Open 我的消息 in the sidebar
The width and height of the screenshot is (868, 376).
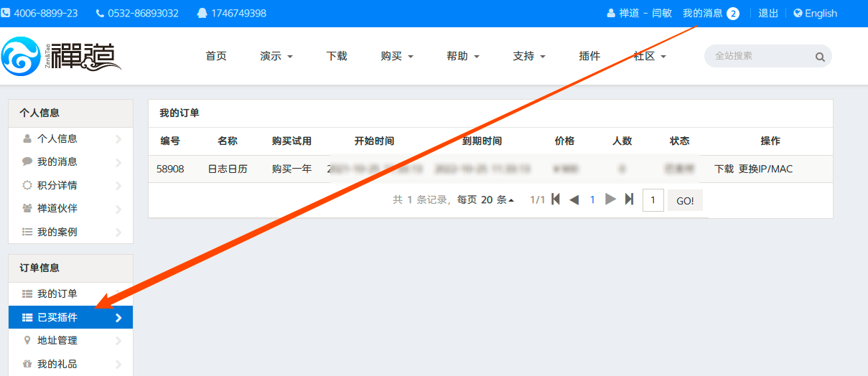[x=70, y=161]
